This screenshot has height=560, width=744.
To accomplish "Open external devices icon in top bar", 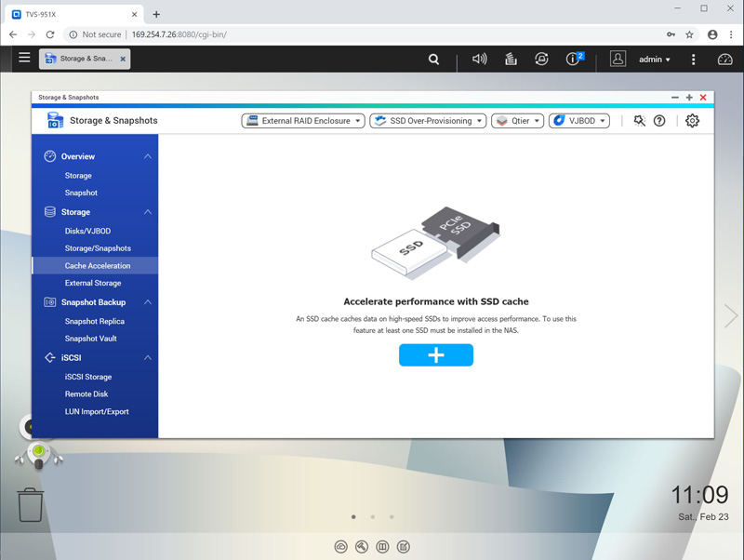I will tap(541, 59).
